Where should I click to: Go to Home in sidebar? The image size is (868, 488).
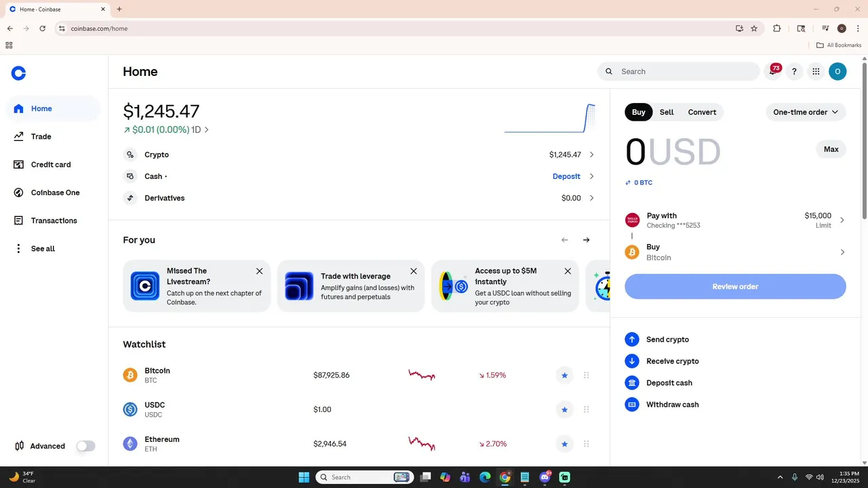(54, 108)
